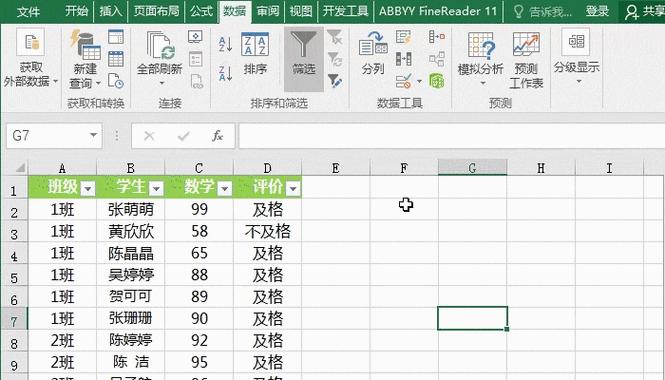Expand the Name Box dropdown arrow
This screenshot has height=380, width=665.
[93, 136]
